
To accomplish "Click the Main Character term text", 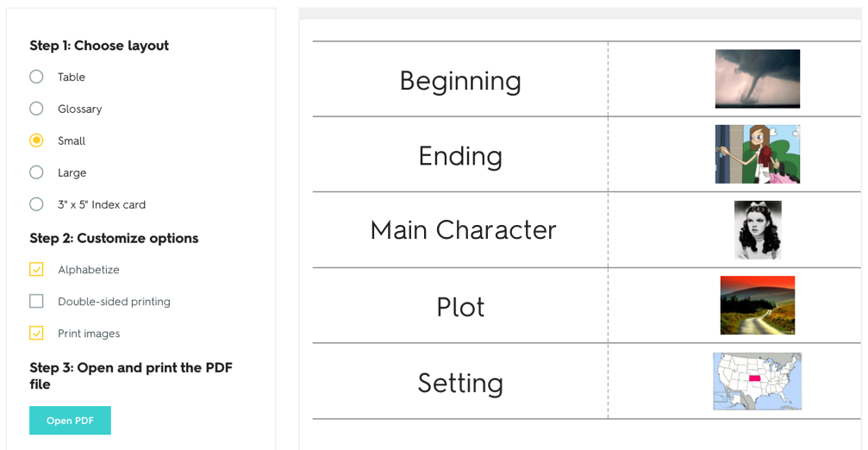I will [x=464, y=230].
